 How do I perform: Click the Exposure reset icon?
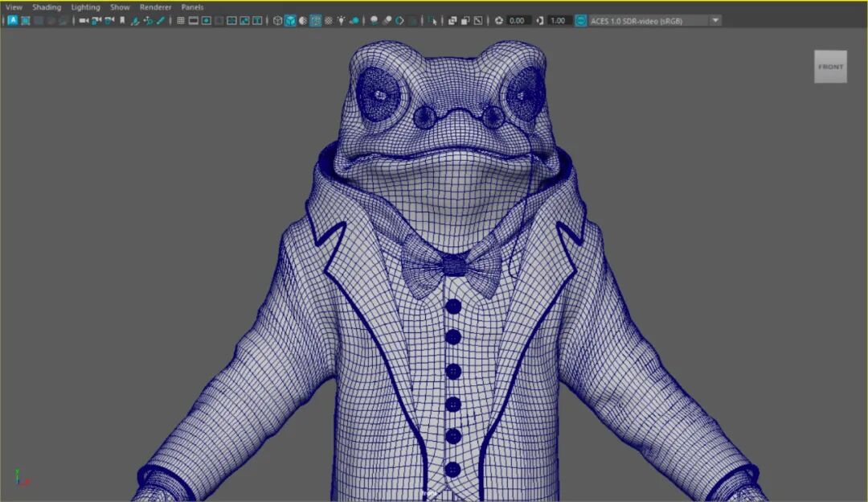[499, 20]
